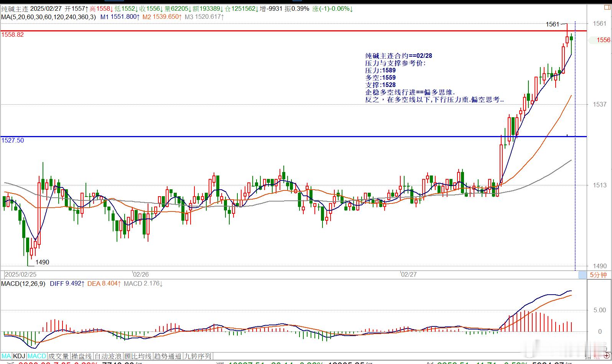This screenshot has height=364, width=612.
Task: Click the annotation line starting with 反之
Action: [x=434, y=99]
